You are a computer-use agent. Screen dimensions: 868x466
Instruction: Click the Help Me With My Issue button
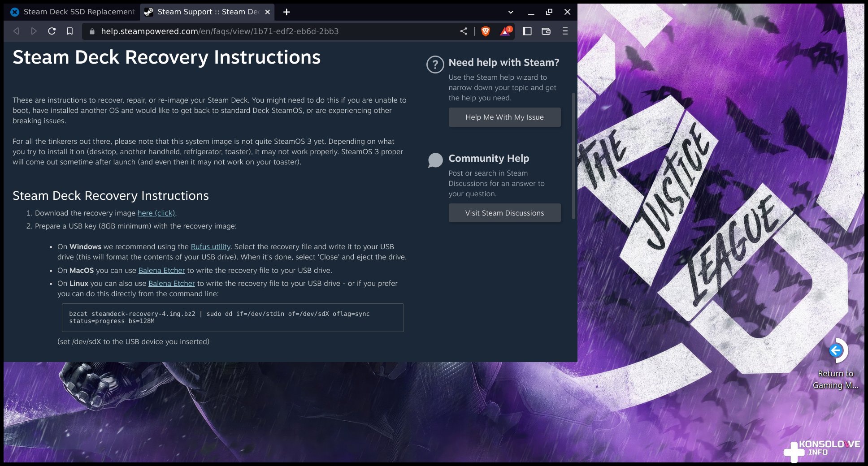pos(504,117)
